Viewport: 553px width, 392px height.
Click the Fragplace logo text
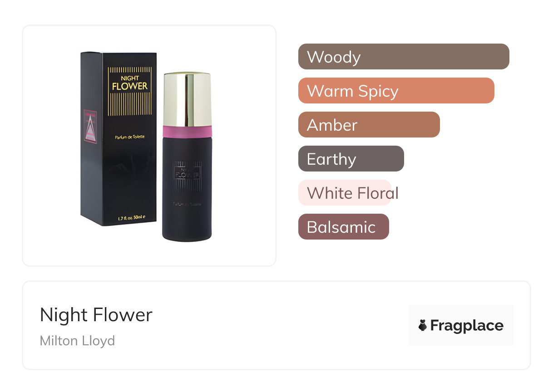tap(466, 325)
